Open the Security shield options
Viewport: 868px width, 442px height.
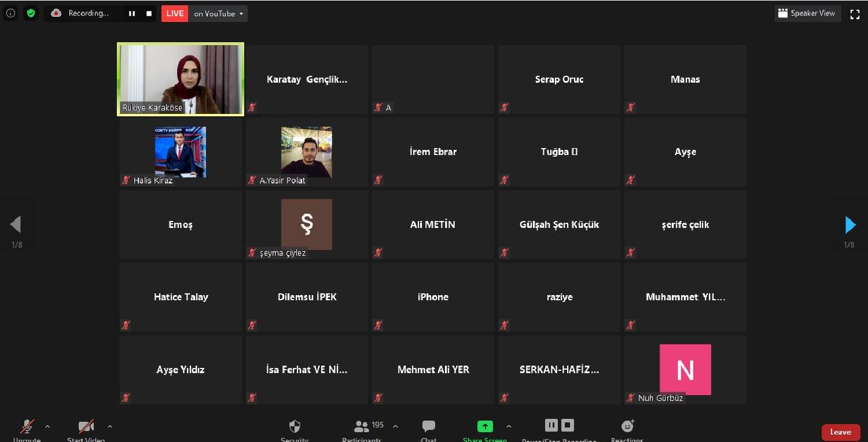[x=295, y=427]
